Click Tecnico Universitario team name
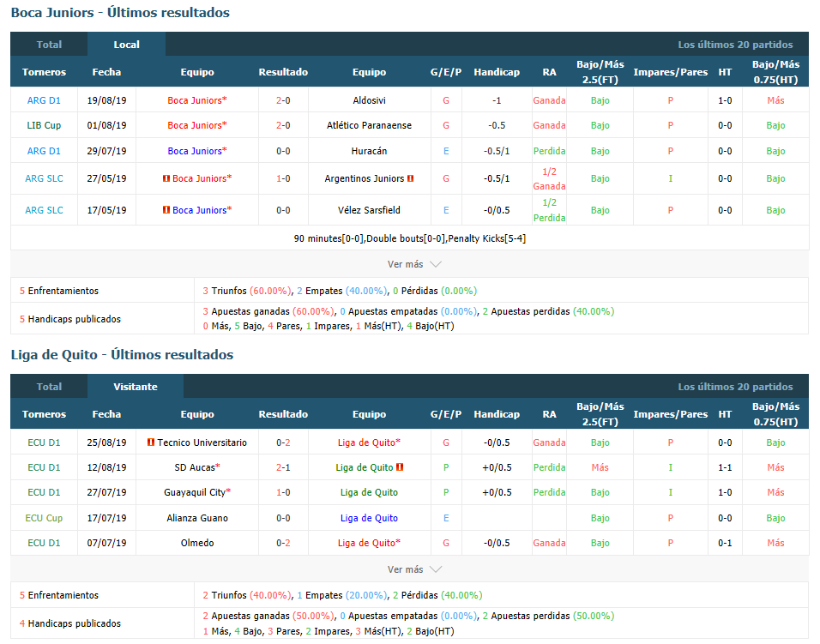This screenshot has height=644, width=820. point(202,442)
